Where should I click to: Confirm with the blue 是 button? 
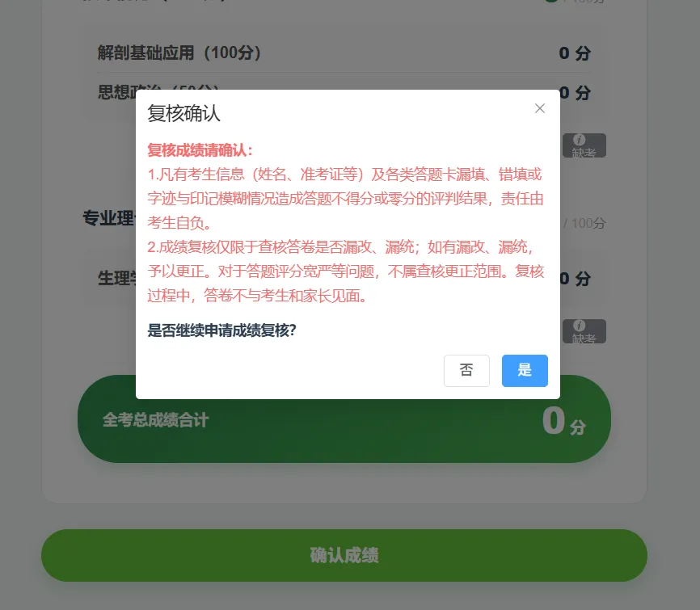[525, 370]
